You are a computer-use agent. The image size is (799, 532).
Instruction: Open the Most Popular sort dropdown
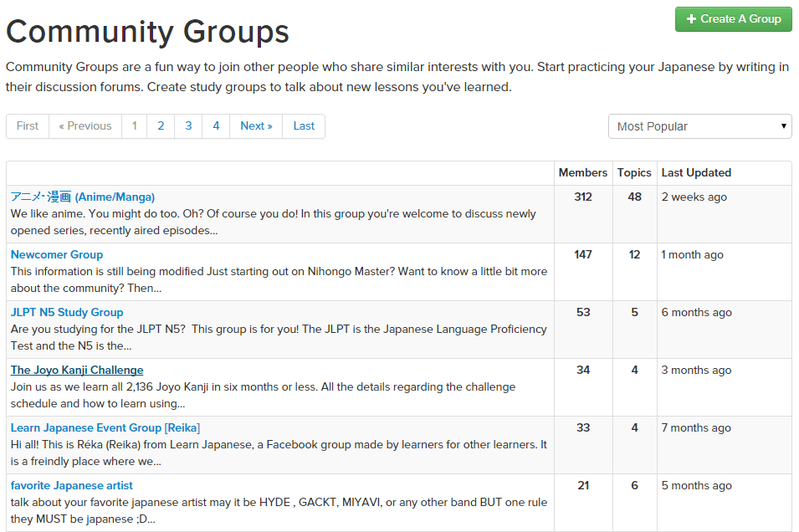[x=699, y=126]
